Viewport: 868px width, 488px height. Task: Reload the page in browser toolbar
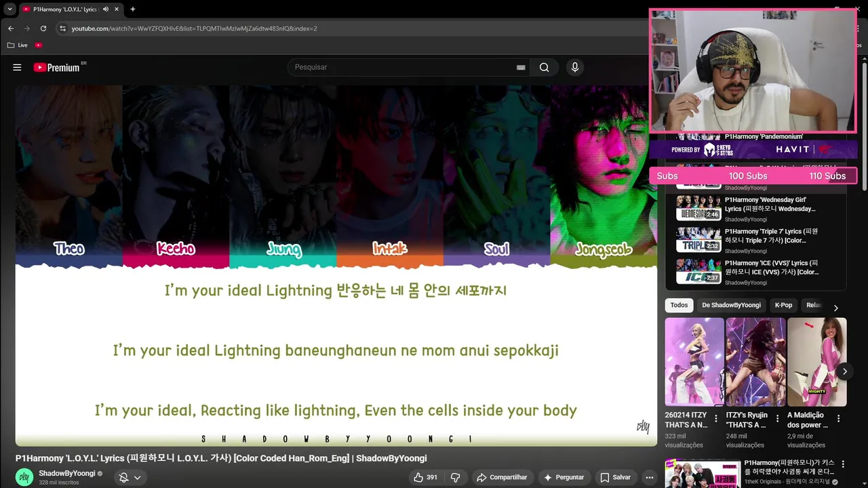43,28
